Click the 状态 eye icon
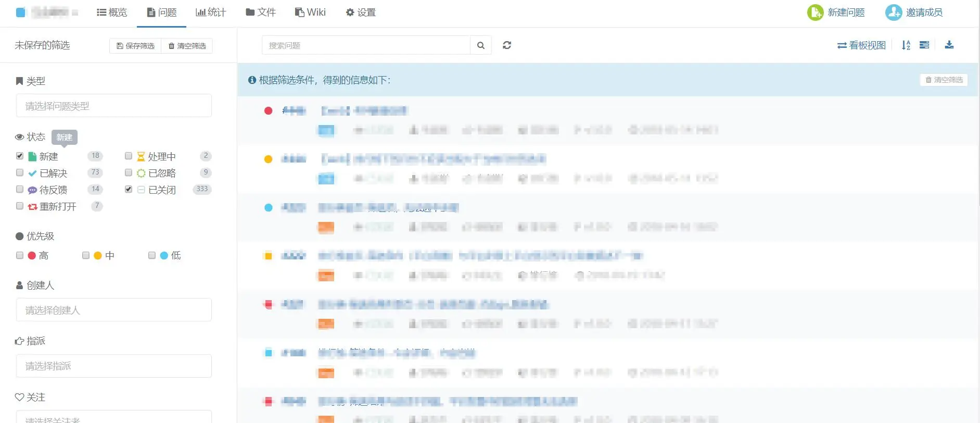 (20, 137)
